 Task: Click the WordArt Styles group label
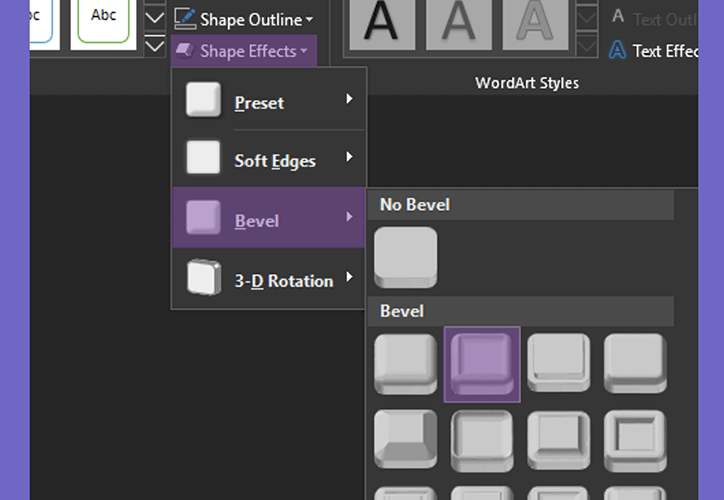[527, 83]
